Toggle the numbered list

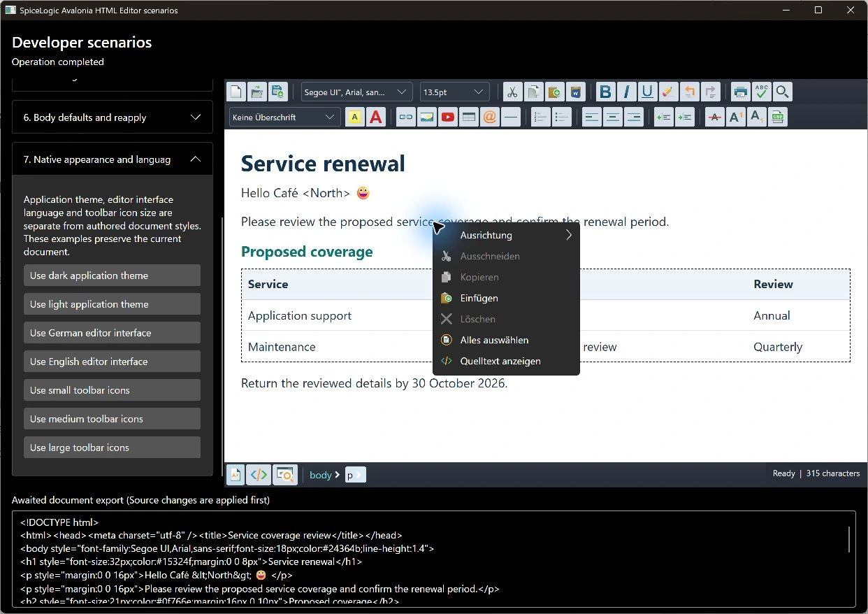tap(541, 117)
